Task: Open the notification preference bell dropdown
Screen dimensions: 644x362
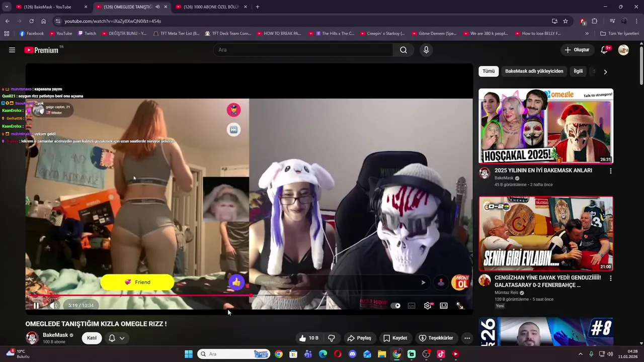Action: point(116,338)
